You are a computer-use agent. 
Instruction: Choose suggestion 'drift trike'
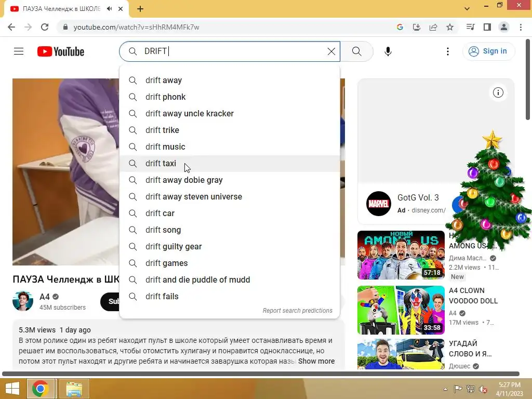click(x=230, y=130)
